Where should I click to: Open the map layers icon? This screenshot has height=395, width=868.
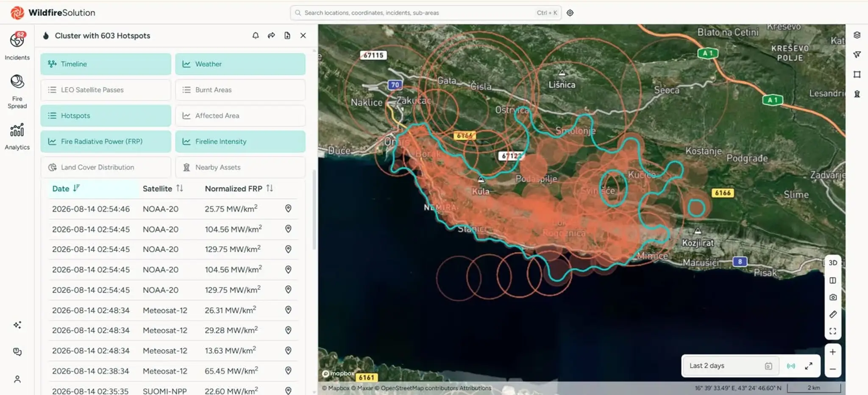[x=857, y=35]
